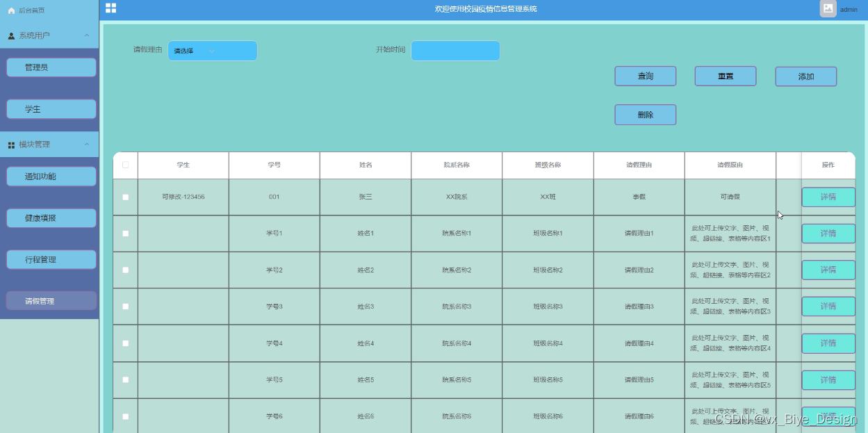Click the grid menu icon in top bar

coord(110,8)
